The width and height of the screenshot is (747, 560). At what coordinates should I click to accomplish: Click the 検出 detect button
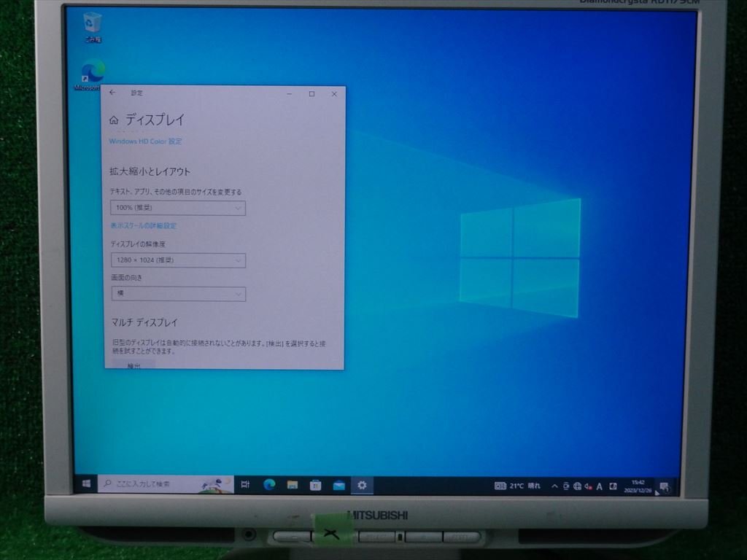tap(134, 365)
